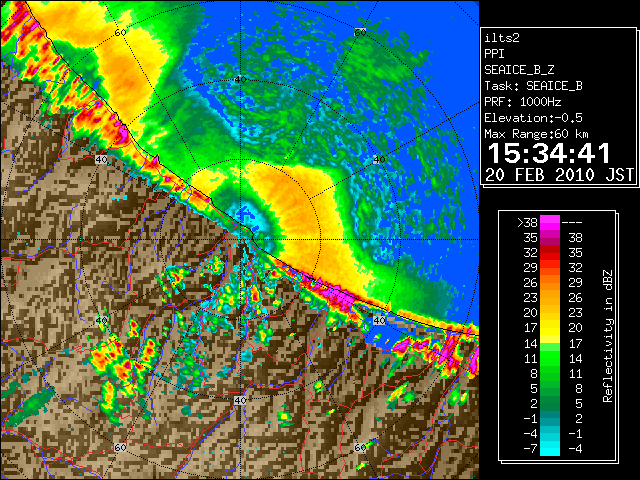
Task: Click the '-7' legend label
Action: tap(530, 449)
